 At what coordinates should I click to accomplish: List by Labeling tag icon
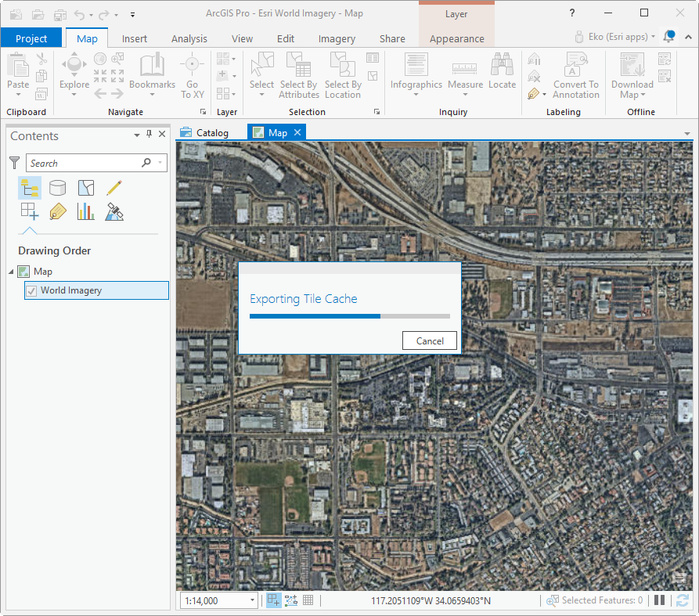57,211
